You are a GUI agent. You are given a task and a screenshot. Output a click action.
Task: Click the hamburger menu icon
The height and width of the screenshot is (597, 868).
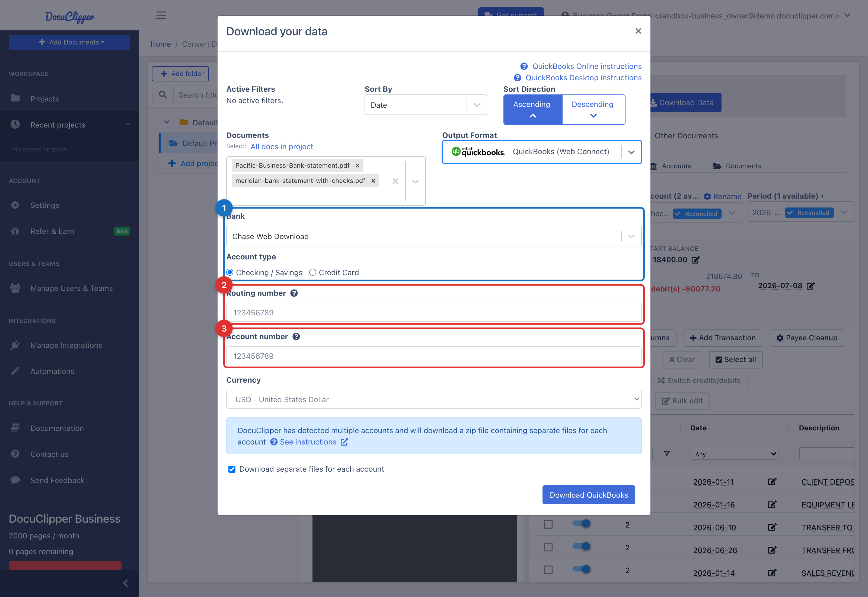click(161, 15)
